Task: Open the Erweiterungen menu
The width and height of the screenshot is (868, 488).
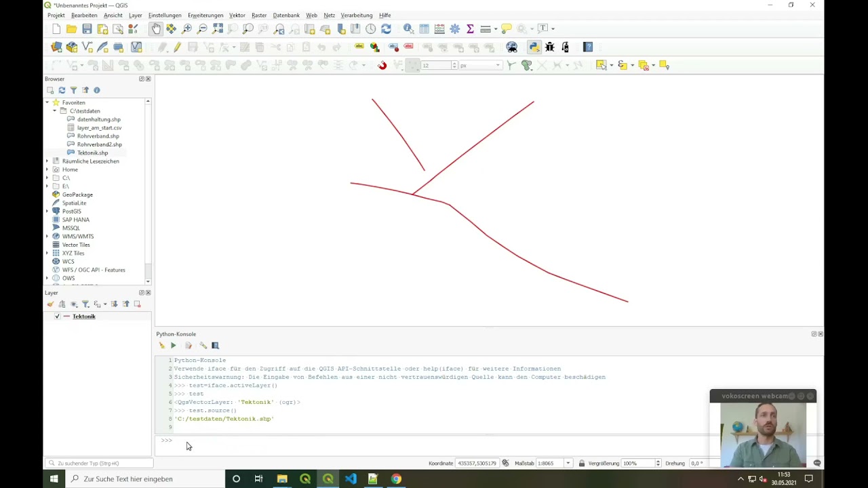Action: pyautogui.click(x=205, y=15)
